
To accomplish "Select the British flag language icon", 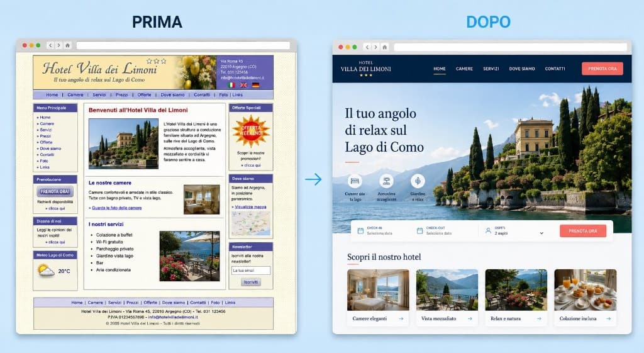I will point(243,85).
